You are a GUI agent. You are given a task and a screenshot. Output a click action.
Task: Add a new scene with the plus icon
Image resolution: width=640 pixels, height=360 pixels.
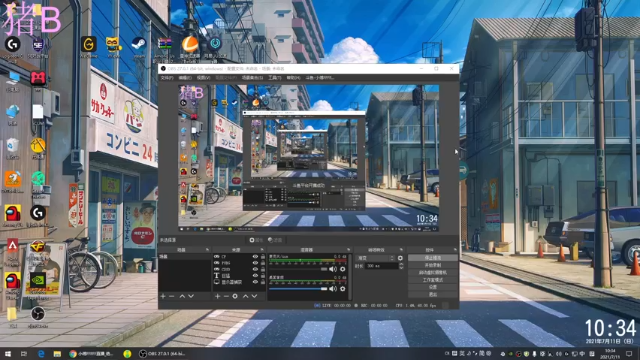[x=163, y=296]
